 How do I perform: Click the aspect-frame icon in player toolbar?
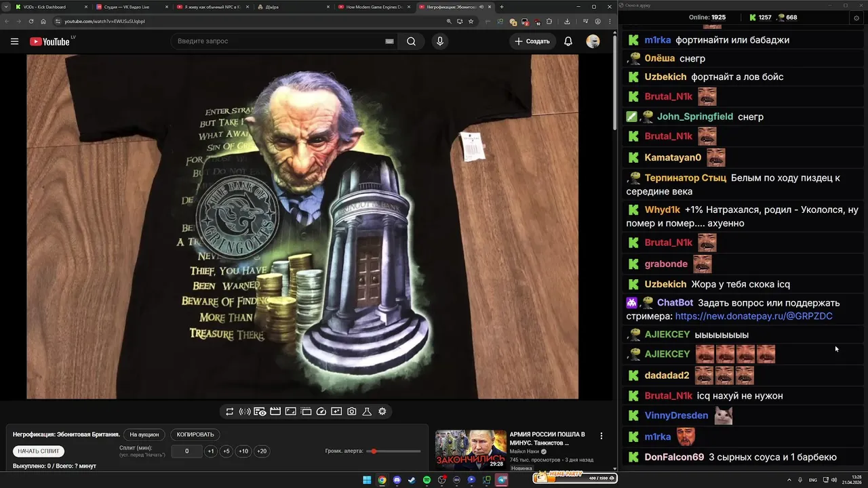[290, 411]
